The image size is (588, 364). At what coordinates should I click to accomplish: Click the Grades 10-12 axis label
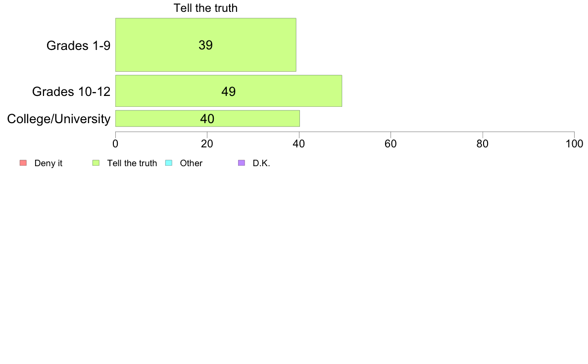click(71, 91)
